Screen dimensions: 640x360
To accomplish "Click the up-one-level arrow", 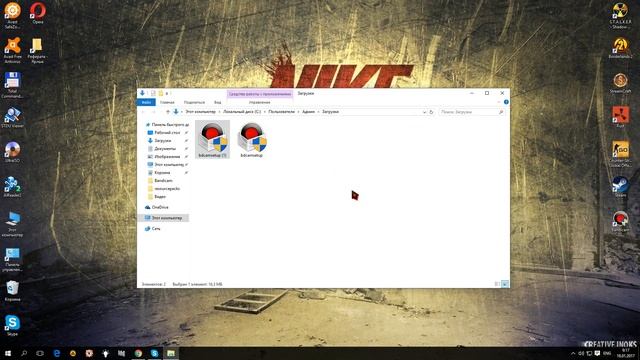I will tap(167, 112).
